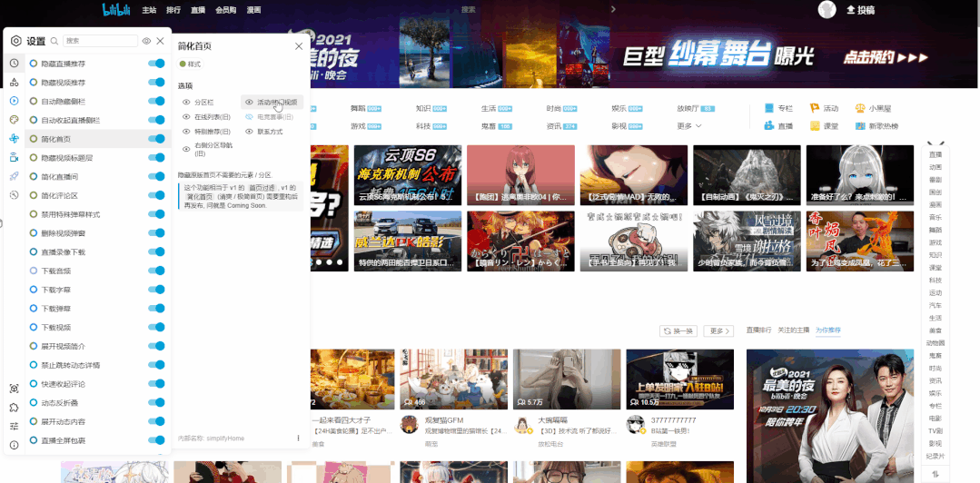Open the info about icon in sidebar
Viewport: 980px width, 483px height.
14,445
